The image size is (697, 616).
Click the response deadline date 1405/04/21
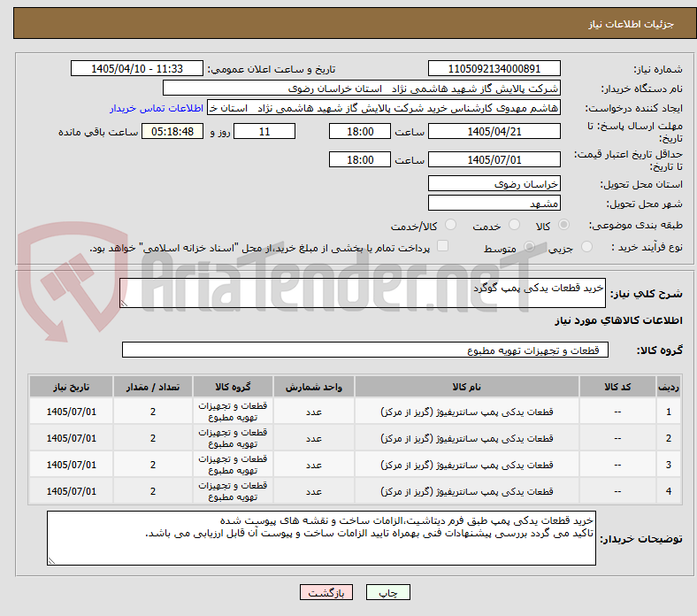pos(494,131)
